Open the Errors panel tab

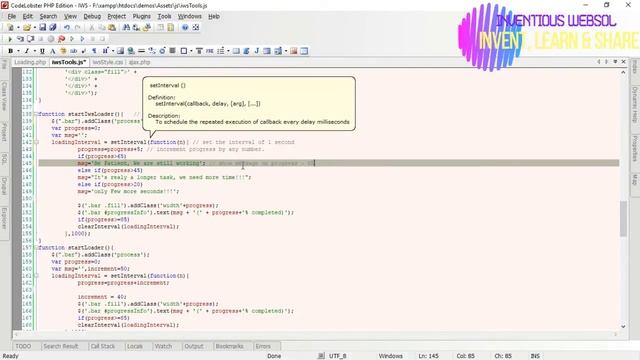tap(263, 346)
